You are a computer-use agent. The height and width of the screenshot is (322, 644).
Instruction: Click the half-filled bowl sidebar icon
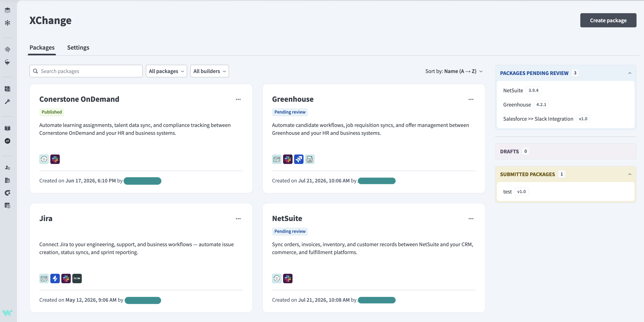pyautogui.click(x=7, y=62)
